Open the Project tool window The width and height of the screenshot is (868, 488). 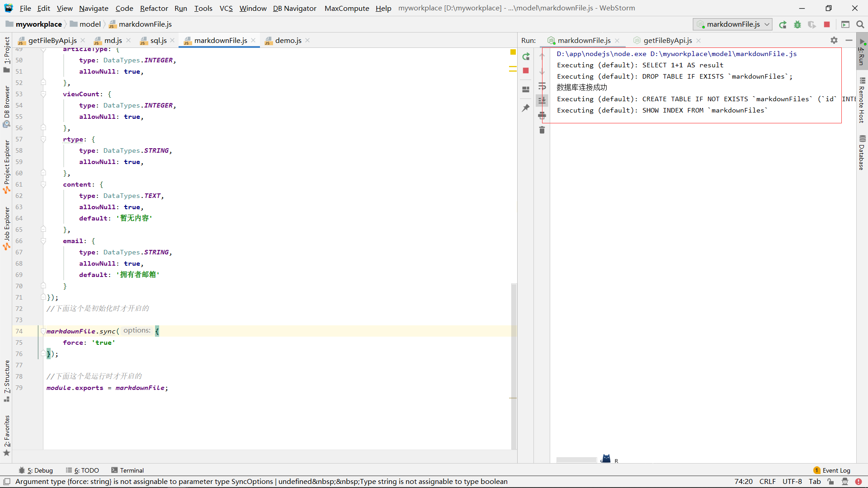point(6,54)
